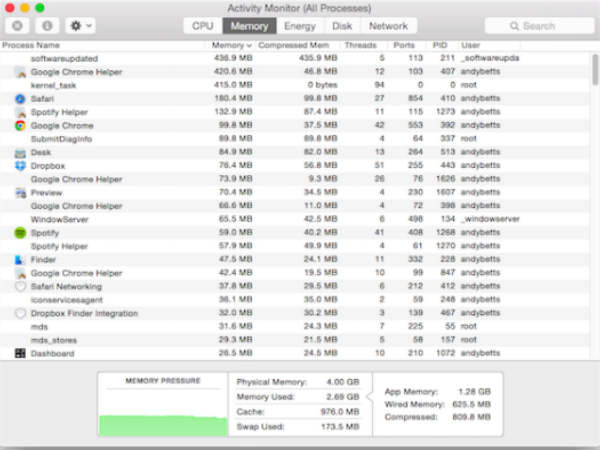Click Google Chrome Helper 420.6 MB icon
This screenshot has height=450, width=600.
20,72
